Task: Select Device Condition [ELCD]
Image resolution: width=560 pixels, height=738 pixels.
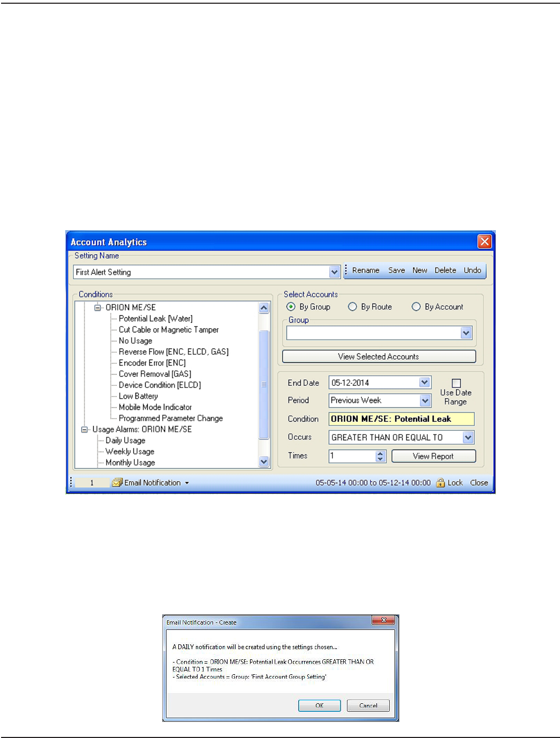Action: coord(160,385)
